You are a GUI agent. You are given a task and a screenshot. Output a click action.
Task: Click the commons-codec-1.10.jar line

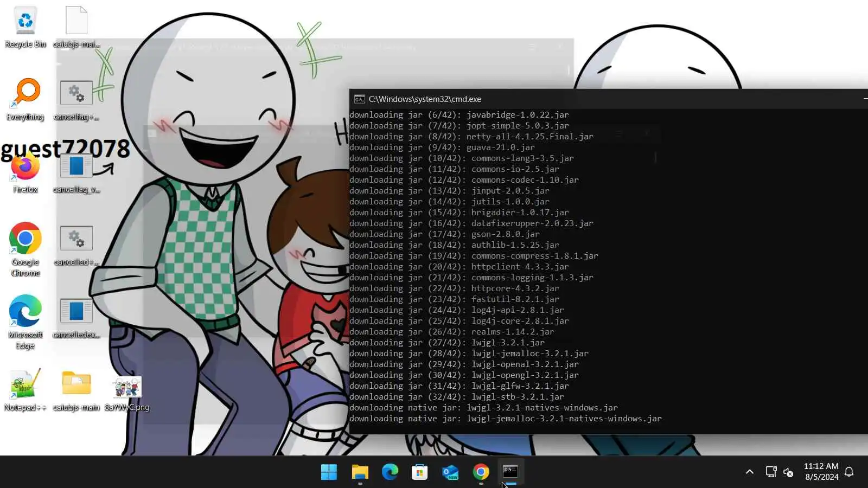(x=464, y=180)
